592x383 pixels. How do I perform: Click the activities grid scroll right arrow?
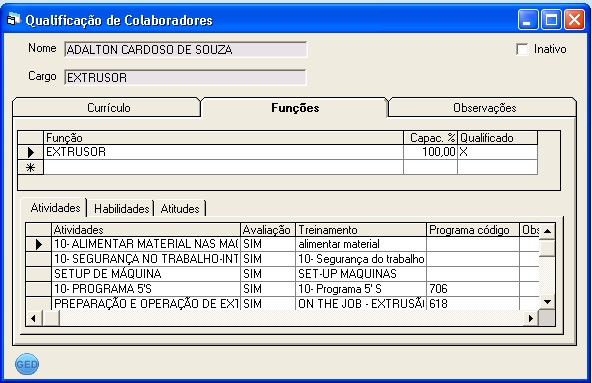531,318
